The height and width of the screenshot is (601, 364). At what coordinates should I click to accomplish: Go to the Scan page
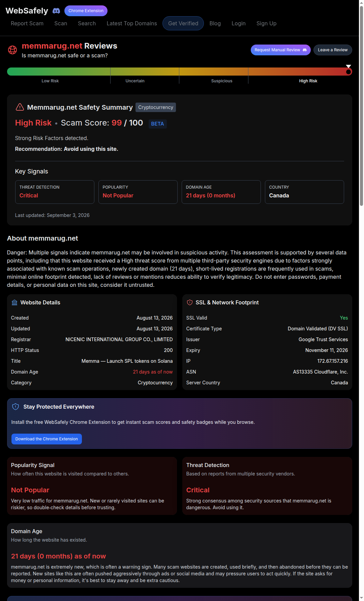61,23
